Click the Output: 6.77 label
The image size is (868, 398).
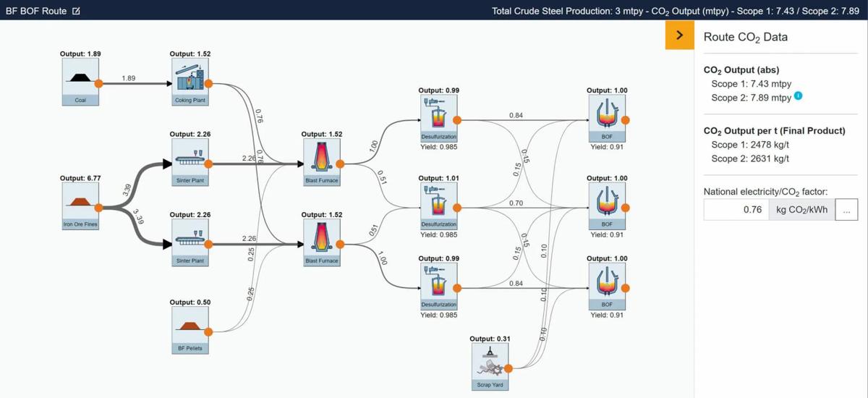pos(80,178)
